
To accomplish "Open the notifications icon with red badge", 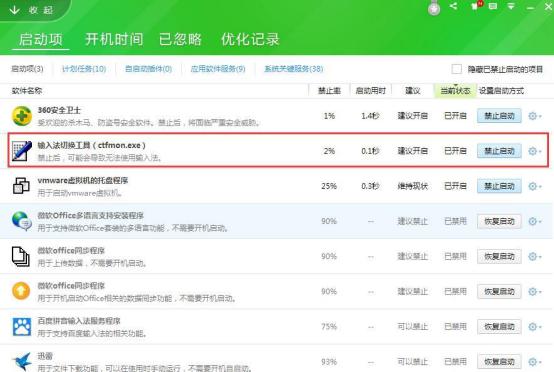I will coord(476,6).
